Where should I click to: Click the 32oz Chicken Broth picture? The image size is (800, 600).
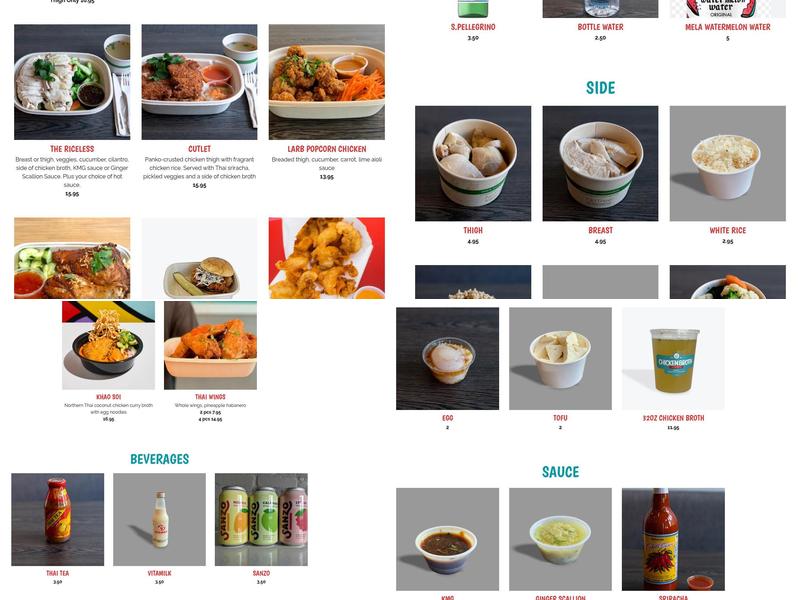coord(673,358)
